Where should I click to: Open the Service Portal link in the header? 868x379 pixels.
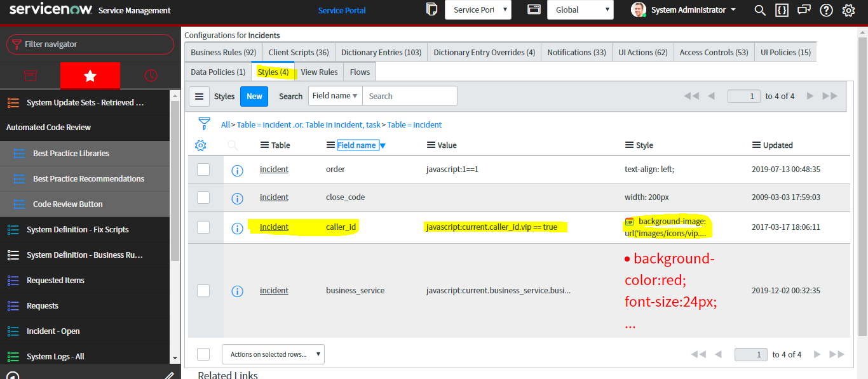(x=342, y=10)
